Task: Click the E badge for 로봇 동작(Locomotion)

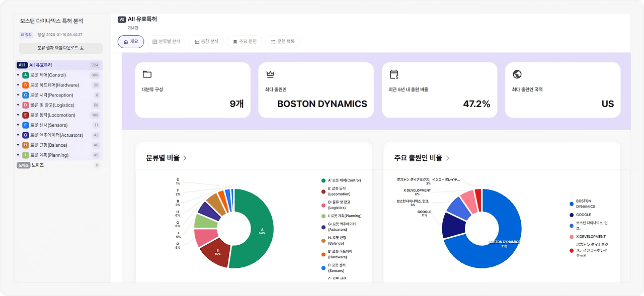Action: click(x=26, y=115)
